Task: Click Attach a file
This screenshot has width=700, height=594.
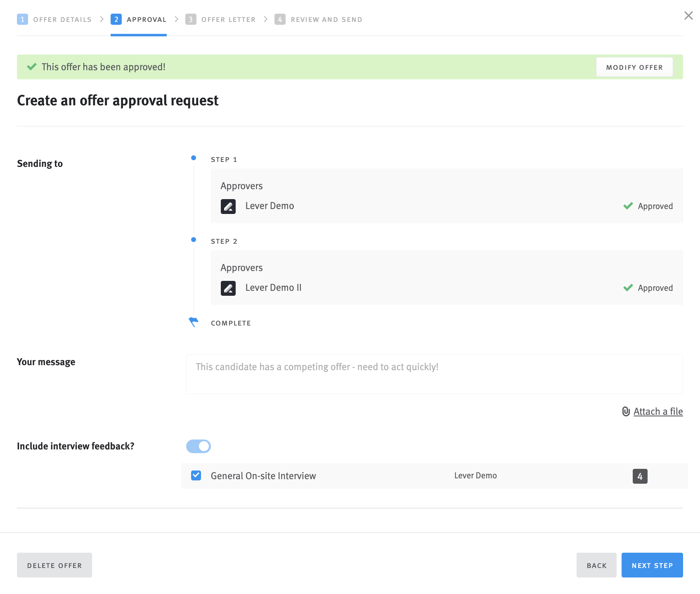Action: (x=658, y=411)
